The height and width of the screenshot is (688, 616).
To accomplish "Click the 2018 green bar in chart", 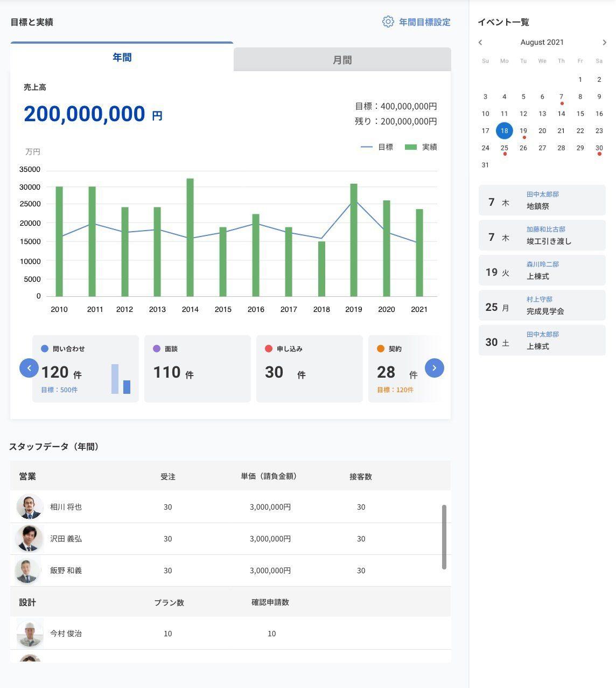I will pyautogui.click(x=321, y=269).
